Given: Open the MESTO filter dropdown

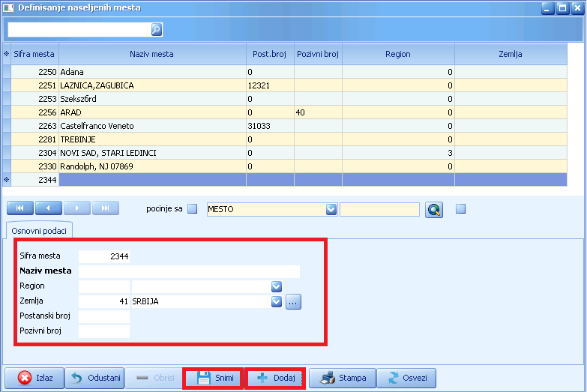Looking at the screenshot, I should [331, 209].
